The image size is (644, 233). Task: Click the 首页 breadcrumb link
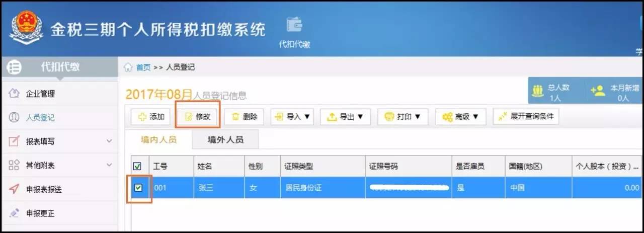pos(143,67)
